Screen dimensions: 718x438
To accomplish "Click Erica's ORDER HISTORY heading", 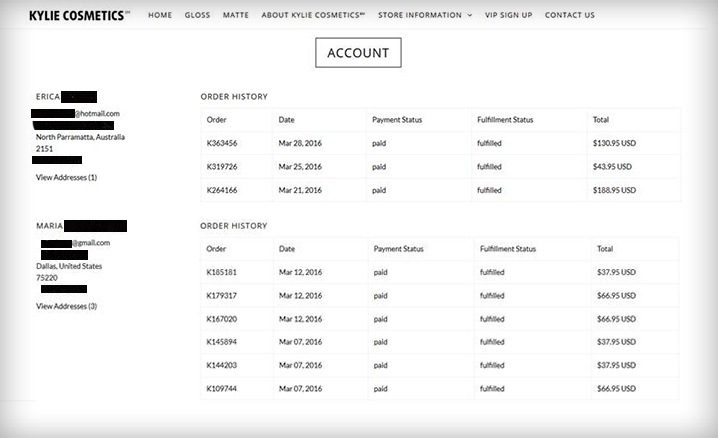I will (234, 97).
